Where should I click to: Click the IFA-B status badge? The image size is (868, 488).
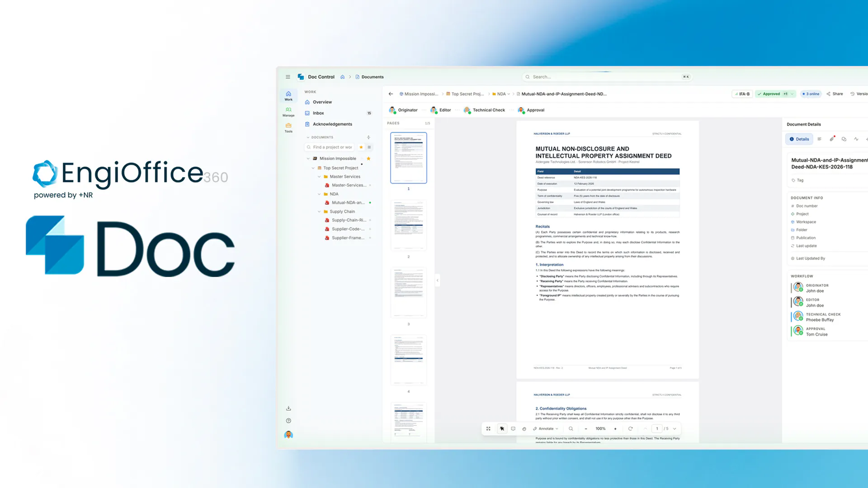click(x=742, y=94)
